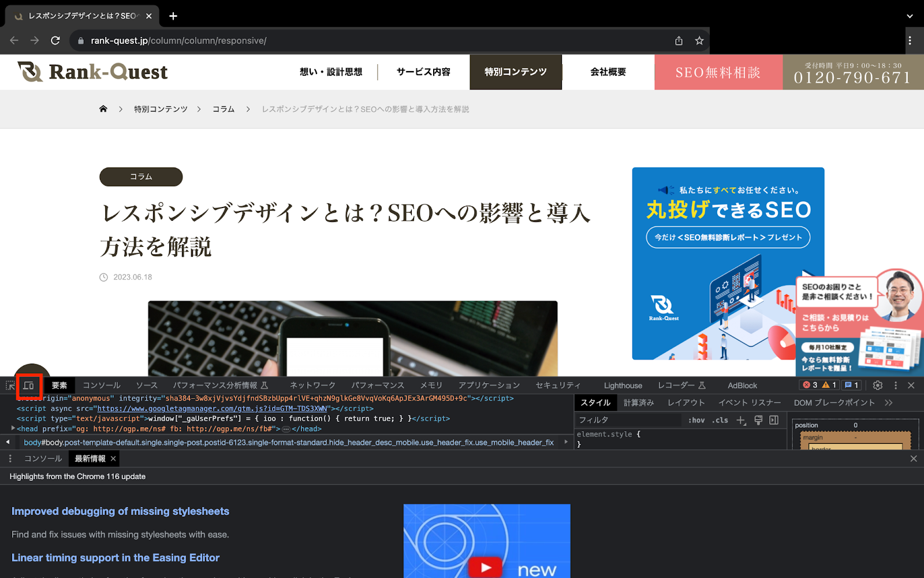
Task: Expand the head element node
Action: pyautogui.click(x=13, y=428)
